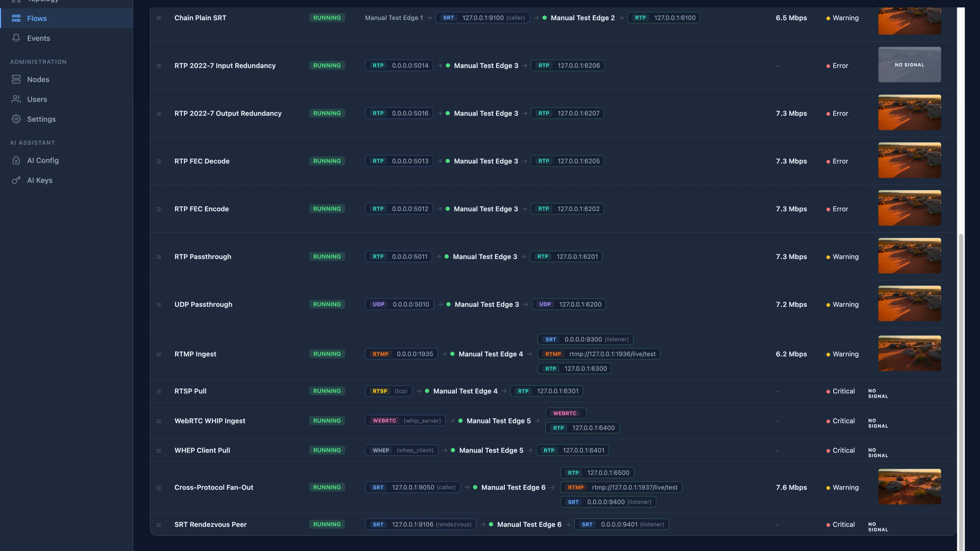Click the UDP badge for 0.0.0.0:5010
The width and height of the screenshot is (980, 551).
click(399, 304)
